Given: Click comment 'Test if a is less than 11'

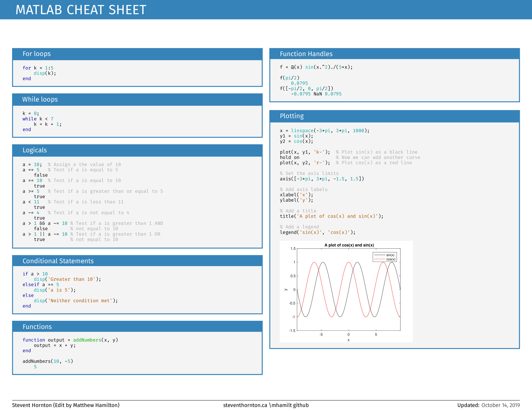Looking at the screenshot, I should pos(86,202).
